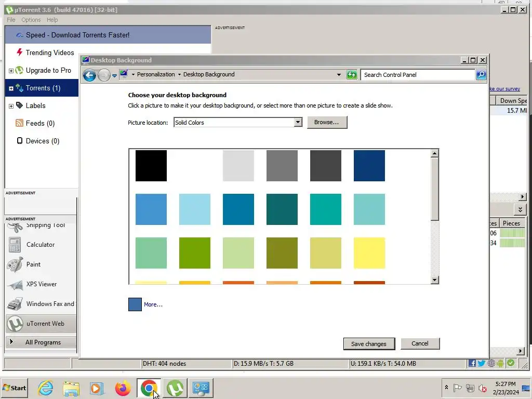
Task: Open Internet Explorer from taskbar
Action: pyautogui.click(x=46, y=388)
